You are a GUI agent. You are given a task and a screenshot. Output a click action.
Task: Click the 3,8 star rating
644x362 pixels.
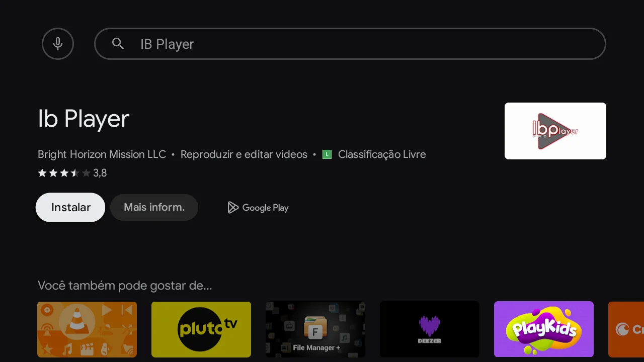72,173
